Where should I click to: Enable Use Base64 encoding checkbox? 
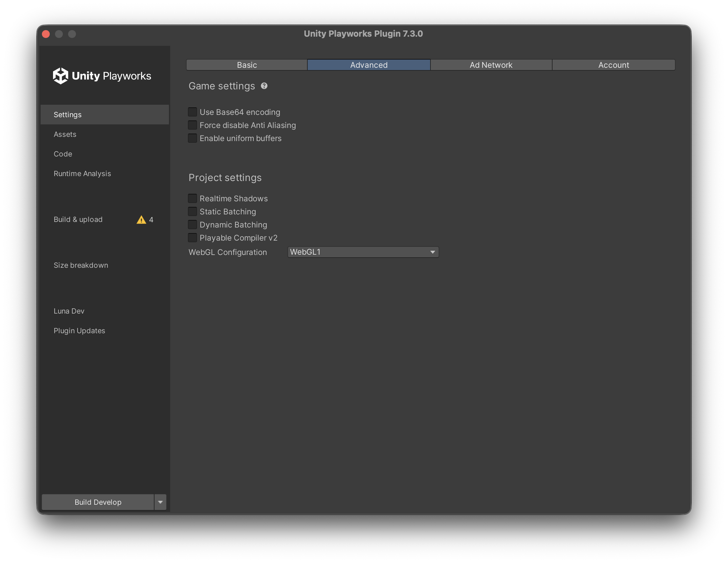click(x=192, y=112)
